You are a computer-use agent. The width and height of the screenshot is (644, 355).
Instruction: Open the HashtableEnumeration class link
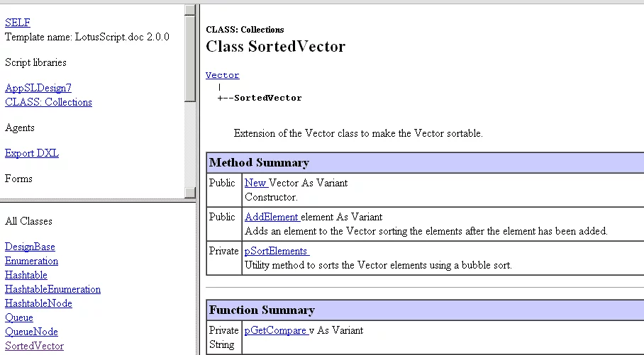52,289
